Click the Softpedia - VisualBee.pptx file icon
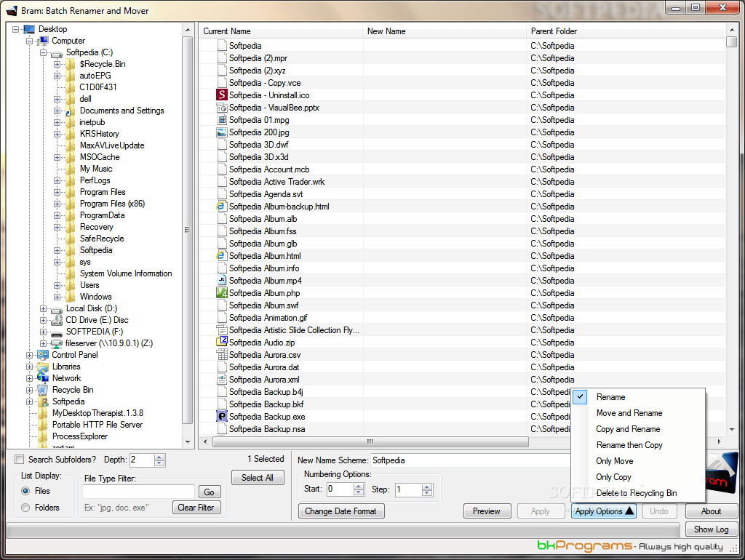This screenshot has height=560, width=745. tap(221, 108)
